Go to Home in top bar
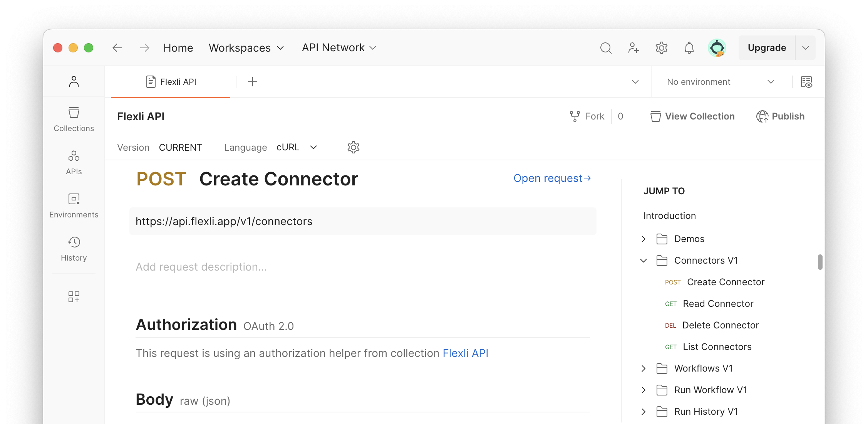The width and height of the screenshot is (868, 424). coord(178,48)
